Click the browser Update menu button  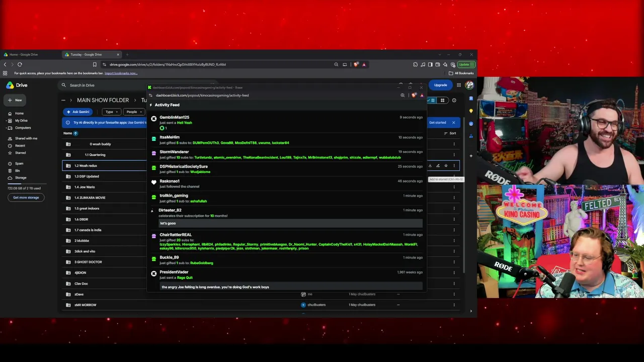coord(466,64)
